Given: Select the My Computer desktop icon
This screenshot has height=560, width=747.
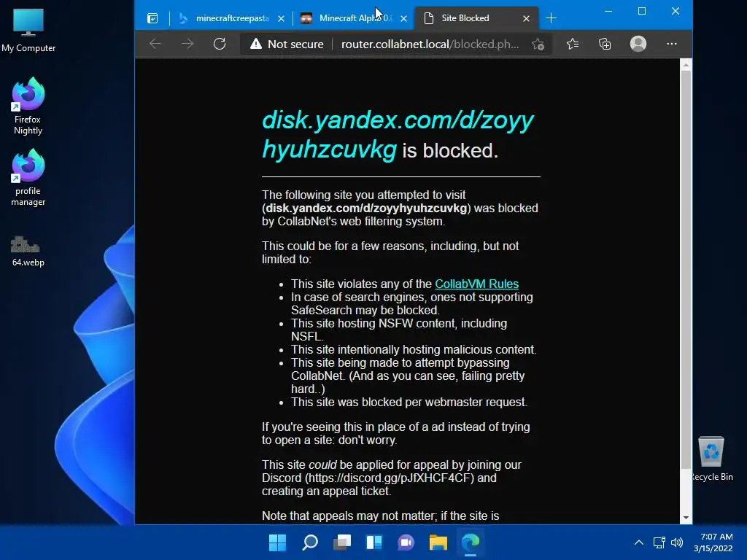Looking at the screenshot, I should point(28,31).
